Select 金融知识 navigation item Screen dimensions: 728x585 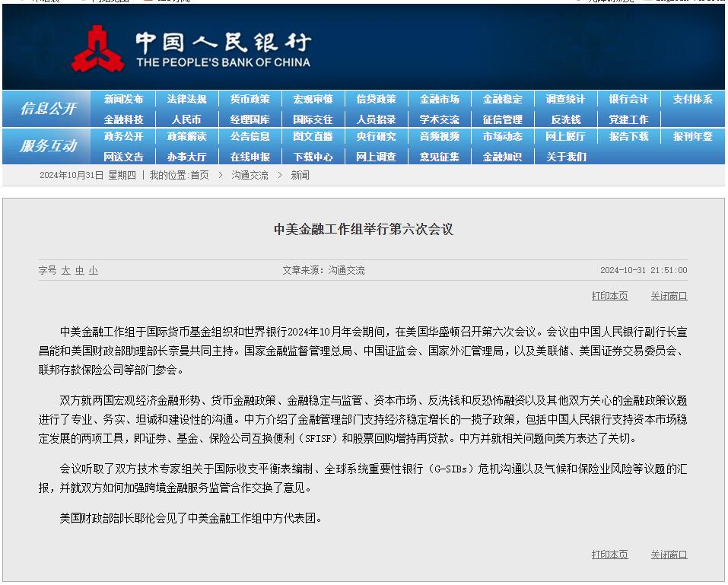502,157
